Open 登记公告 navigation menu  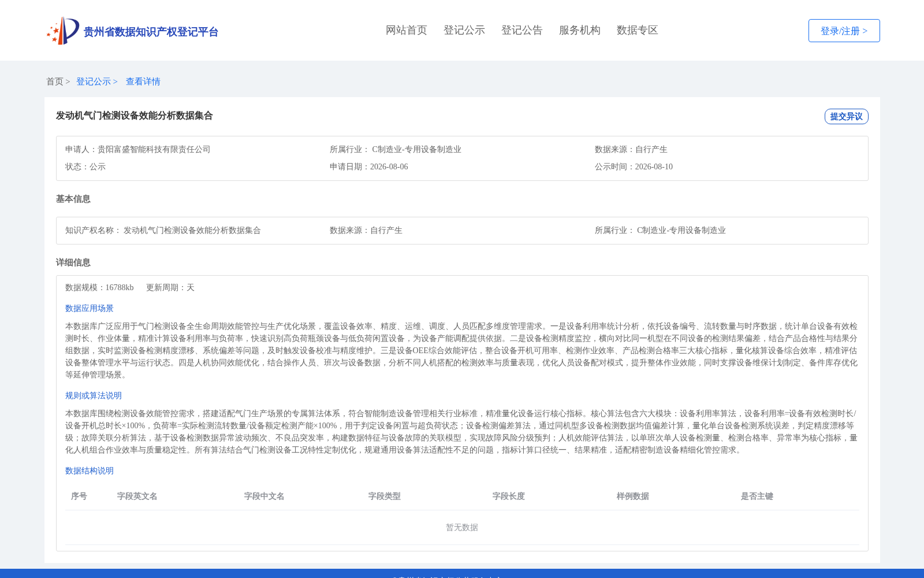[522, 30]
